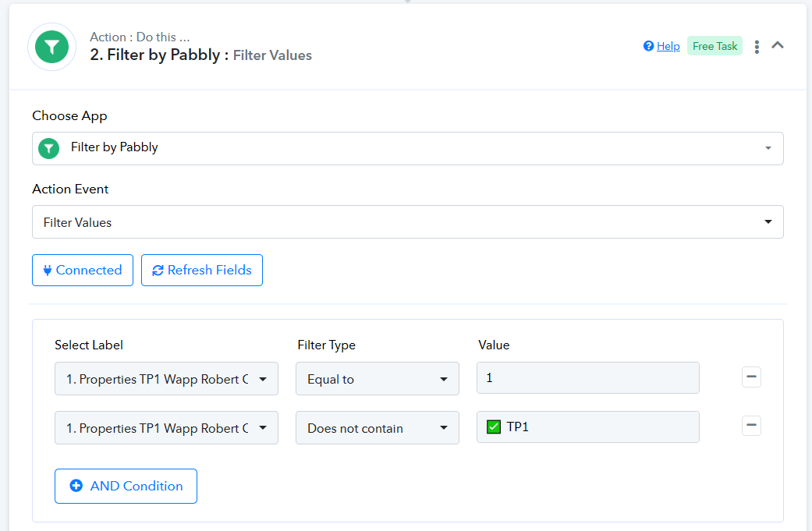The image size is (812, 531).
Task: Remove the Equal to condition row
Action: pyautogui.click(x=751, y=377)
